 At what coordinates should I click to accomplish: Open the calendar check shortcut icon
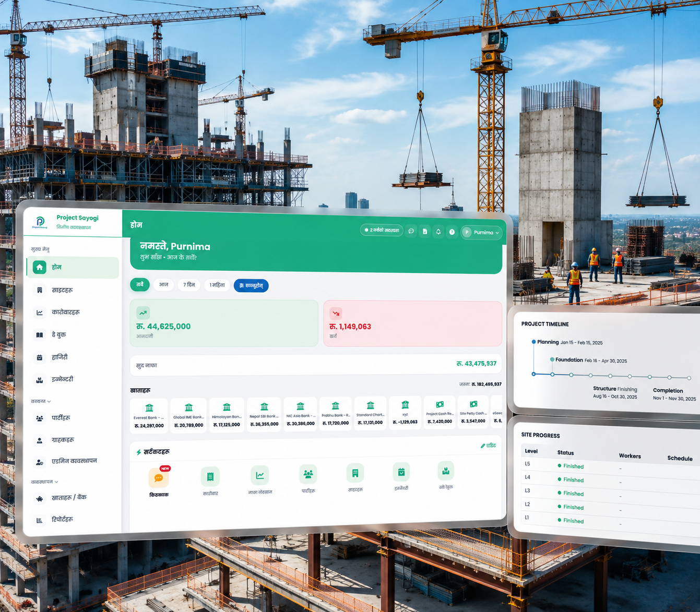[401, 472]
